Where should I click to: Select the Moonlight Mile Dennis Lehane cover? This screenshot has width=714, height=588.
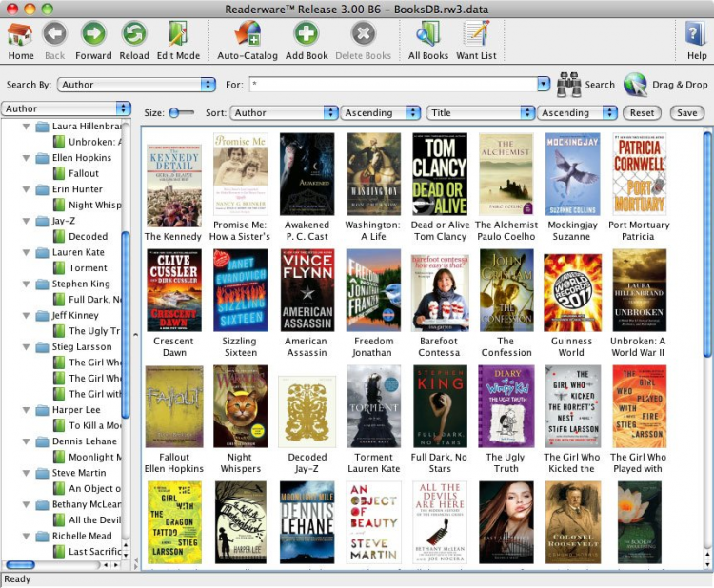(x=307, y=522)
